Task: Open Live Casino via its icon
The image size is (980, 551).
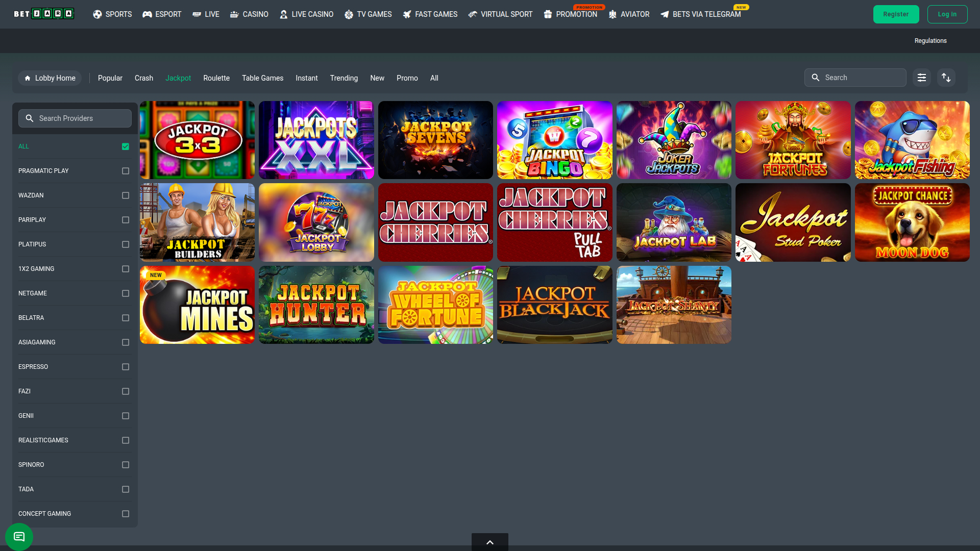Action: point(283,14)
